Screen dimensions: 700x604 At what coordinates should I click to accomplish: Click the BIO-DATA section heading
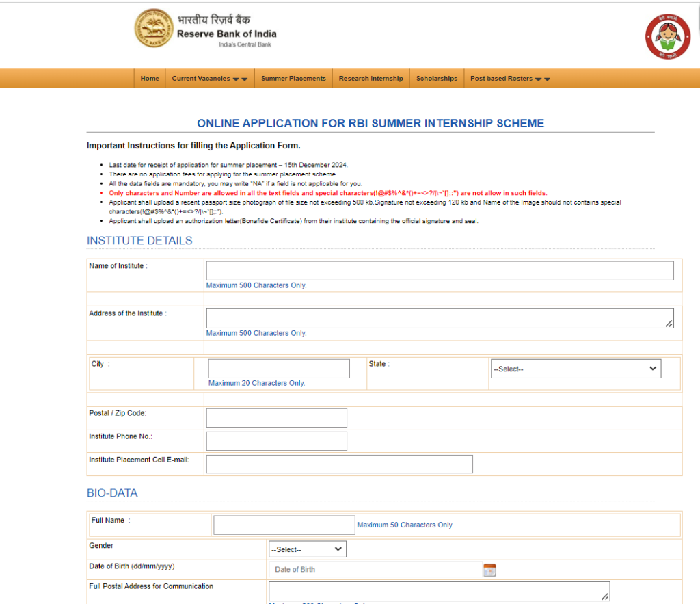click(x=112, y=493)
